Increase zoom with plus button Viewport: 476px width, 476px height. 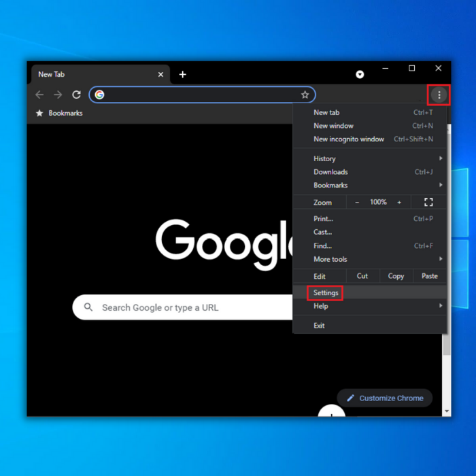pos(399,202)
